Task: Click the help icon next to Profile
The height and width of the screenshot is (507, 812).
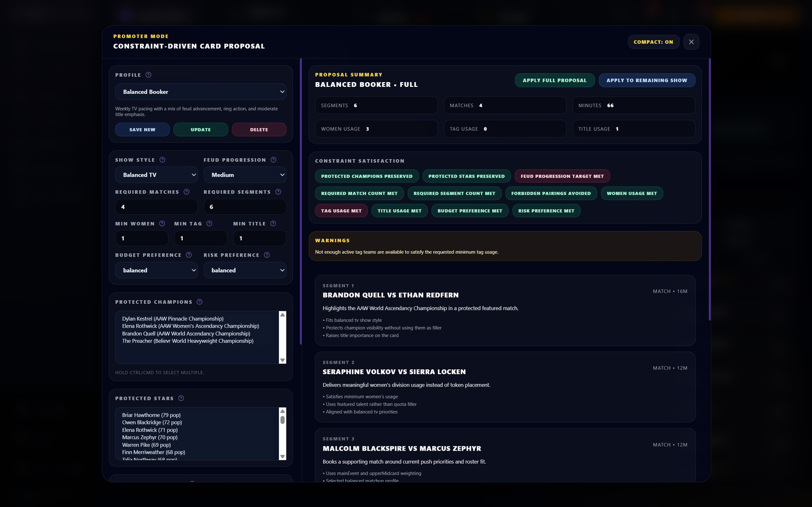Action: 148,75
